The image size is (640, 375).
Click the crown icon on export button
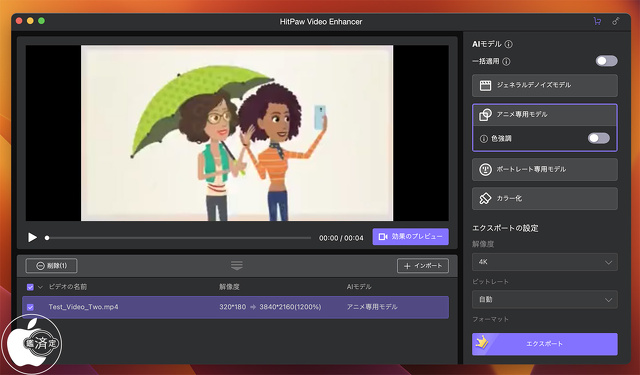click(x=482, y=342)
